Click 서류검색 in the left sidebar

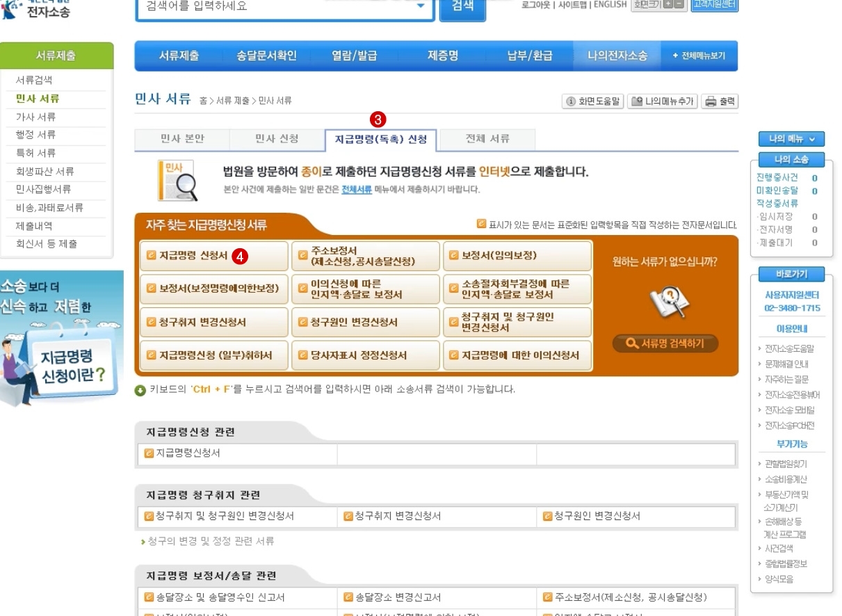(x=34, y=81)
